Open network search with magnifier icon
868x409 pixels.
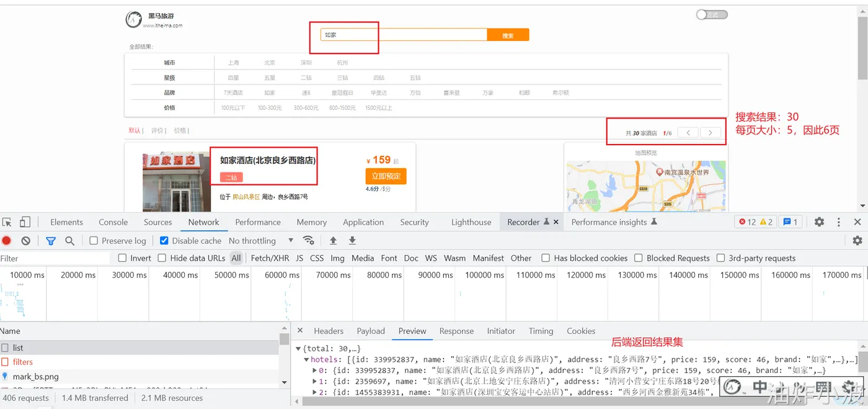pyautogui.click(x=69, y=241)
